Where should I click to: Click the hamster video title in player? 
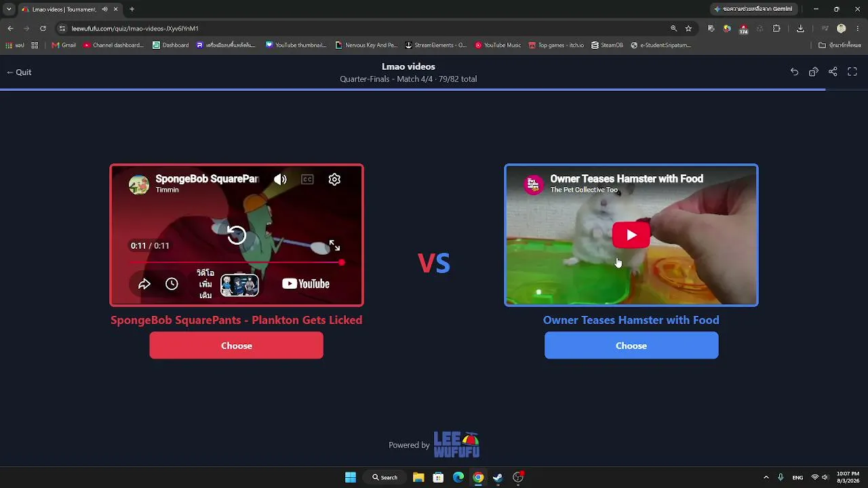click(627, 179)
